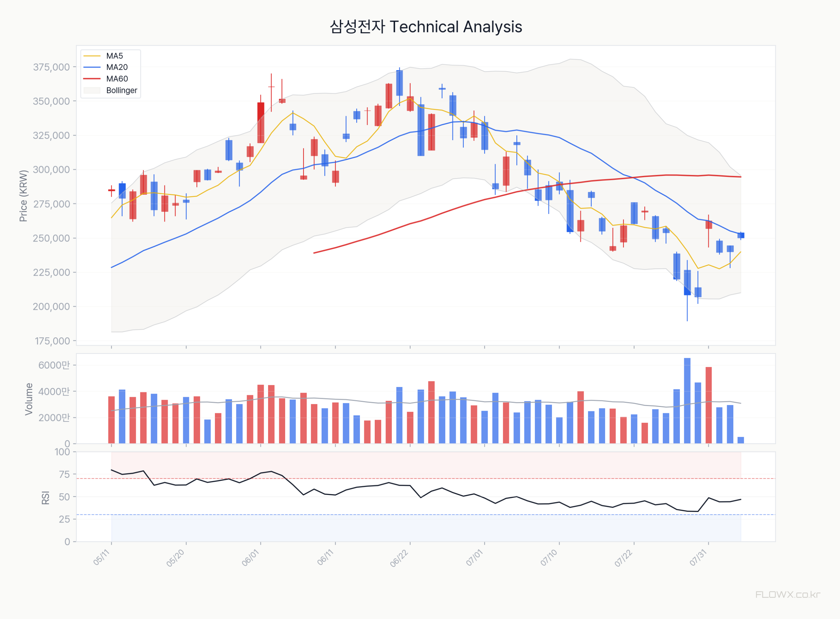The height and width of the screenshot is (619, 840).
Task: Click the 05/11 date label
Action: coord(102,557)
